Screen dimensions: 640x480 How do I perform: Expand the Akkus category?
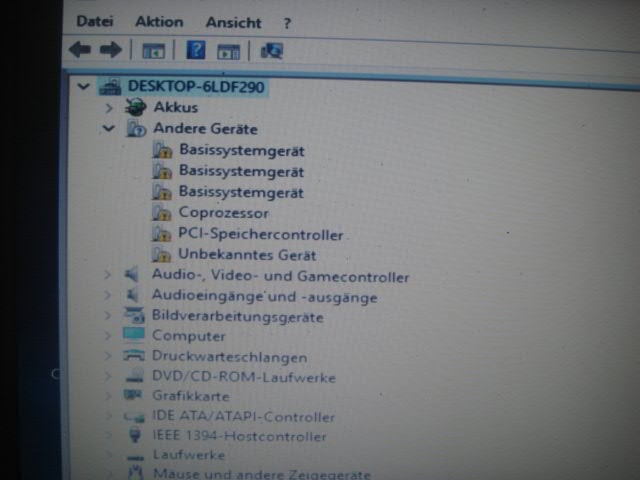pos(109,108)
